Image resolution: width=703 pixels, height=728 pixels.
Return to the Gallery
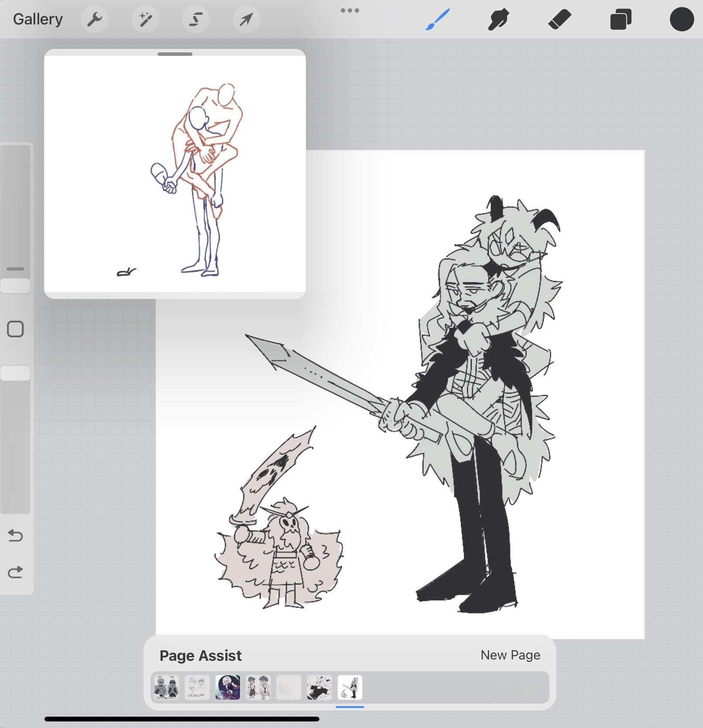click(38, 19)
